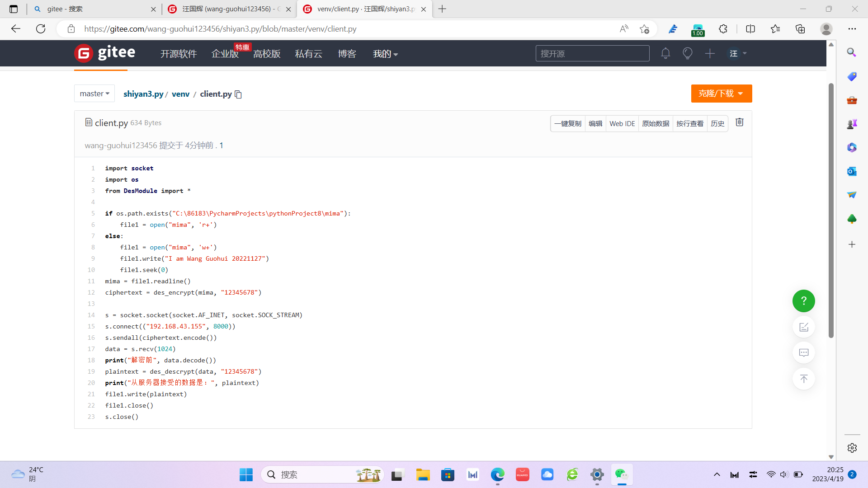The width and height of the screenshot is (868, 488).
Task: Open the 开源软件 menu item
Action: point(179,54)
